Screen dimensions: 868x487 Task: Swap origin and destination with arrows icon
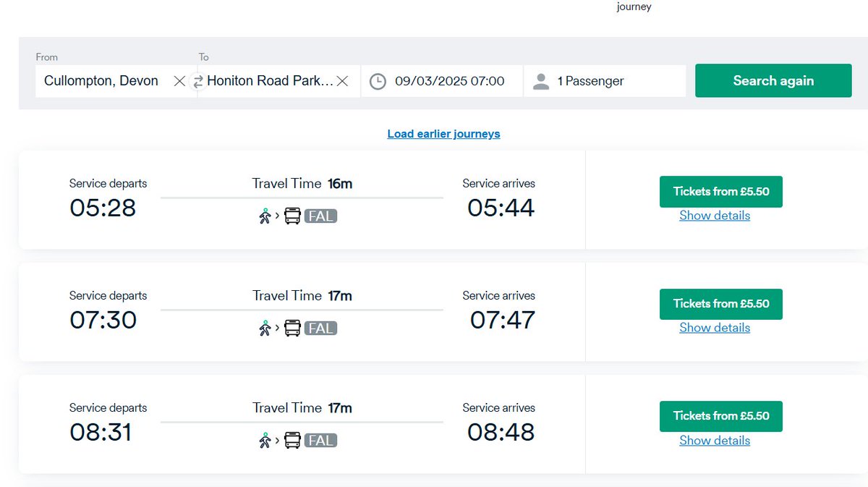[198, 82]
